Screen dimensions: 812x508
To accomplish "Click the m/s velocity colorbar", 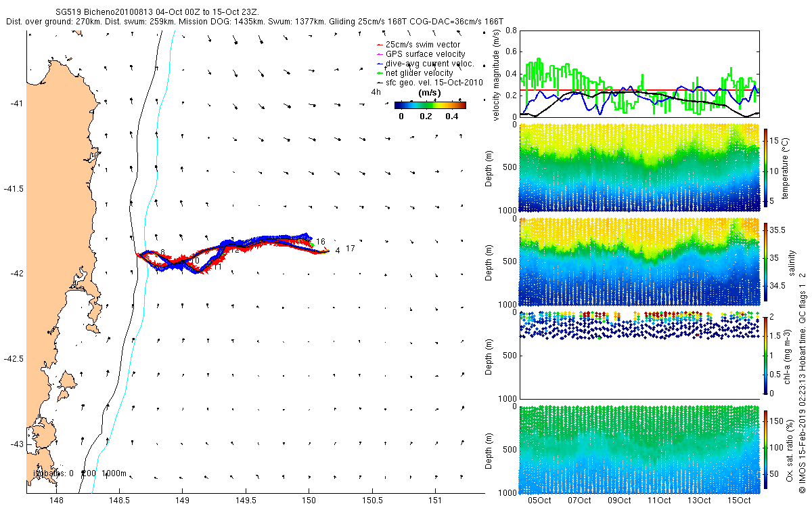I will pos(430,105).
